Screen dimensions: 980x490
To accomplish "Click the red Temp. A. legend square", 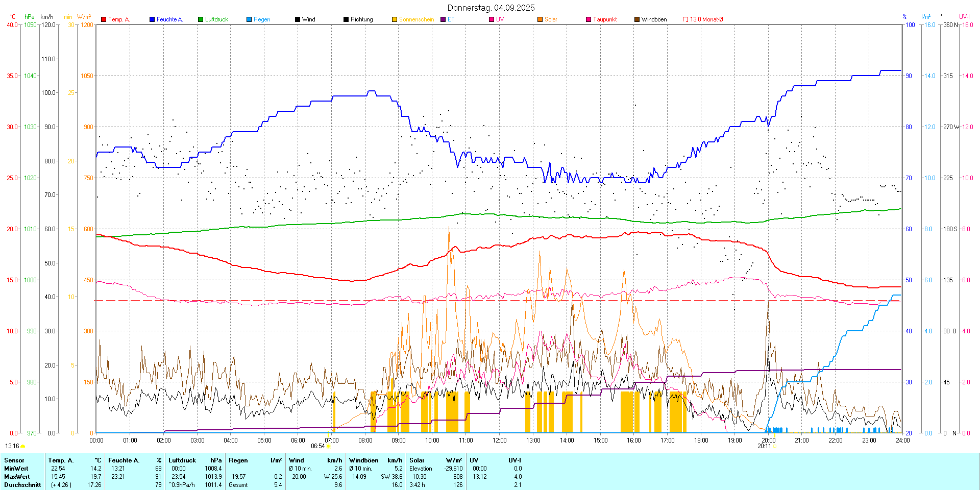I will coord(104,19).
